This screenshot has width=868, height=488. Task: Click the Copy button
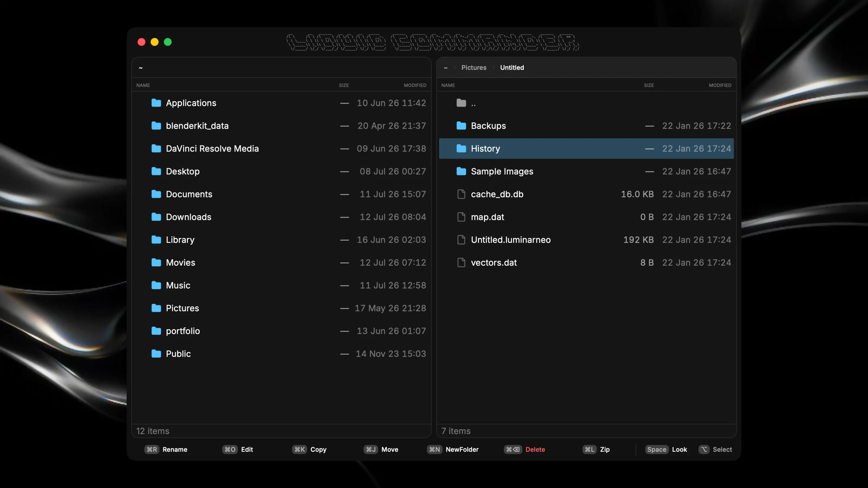(x=309, y=449)
